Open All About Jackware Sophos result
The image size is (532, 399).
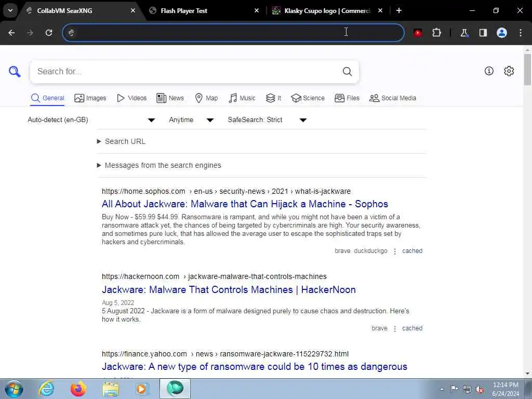tap(245, 204)
